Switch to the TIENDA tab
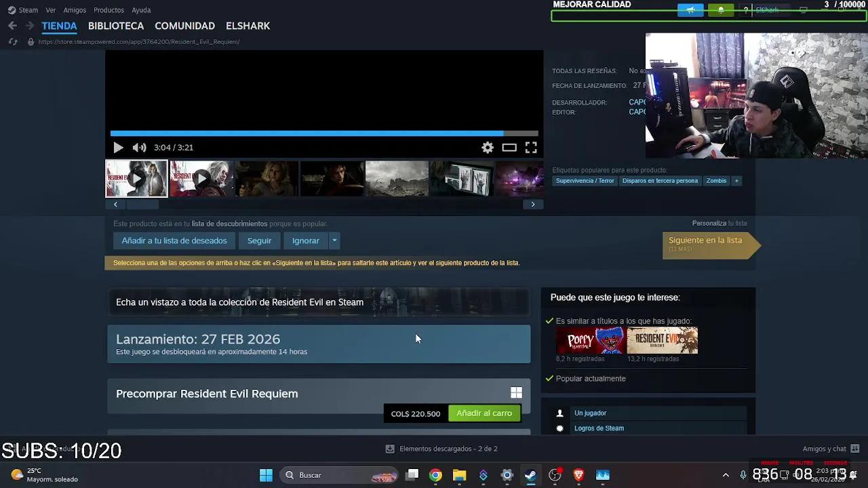 click(59, 26)
